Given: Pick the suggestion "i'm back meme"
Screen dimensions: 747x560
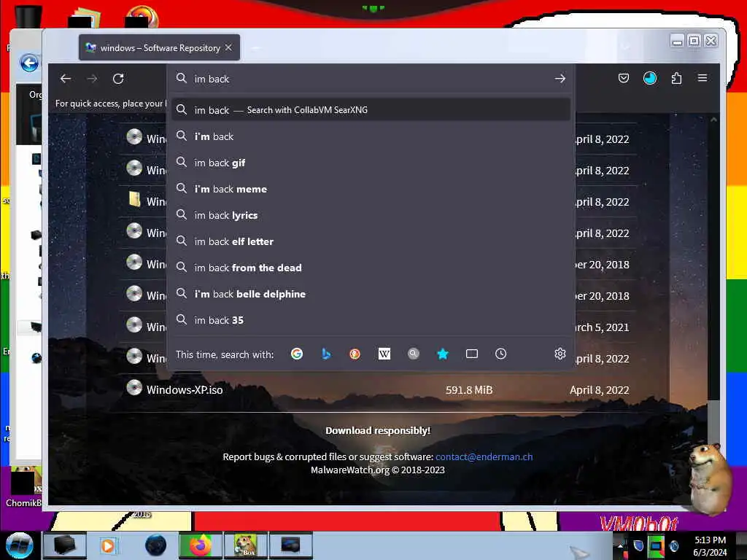Looking at the screenshot, I should pyautogui.click(x=371, y=189).
